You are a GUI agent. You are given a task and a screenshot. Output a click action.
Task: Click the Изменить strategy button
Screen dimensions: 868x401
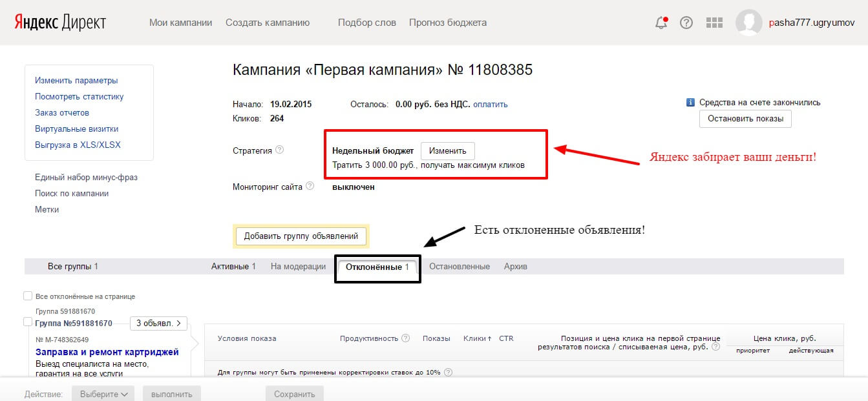448,151
